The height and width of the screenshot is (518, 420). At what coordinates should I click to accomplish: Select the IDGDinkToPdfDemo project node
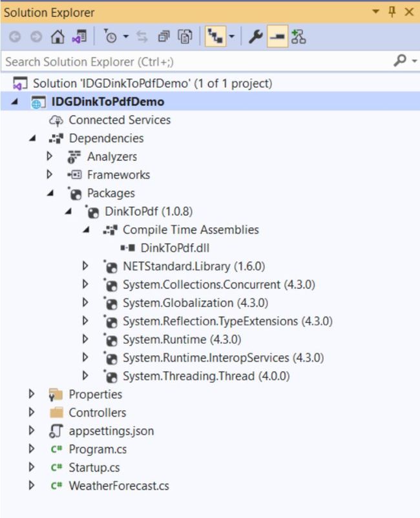(108, 102)
